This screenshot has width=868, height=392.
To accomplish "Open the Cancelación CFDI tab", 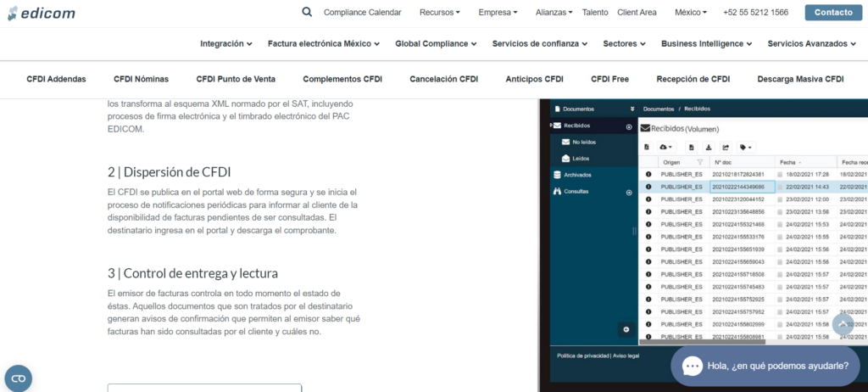I will [x=443, y=79].
